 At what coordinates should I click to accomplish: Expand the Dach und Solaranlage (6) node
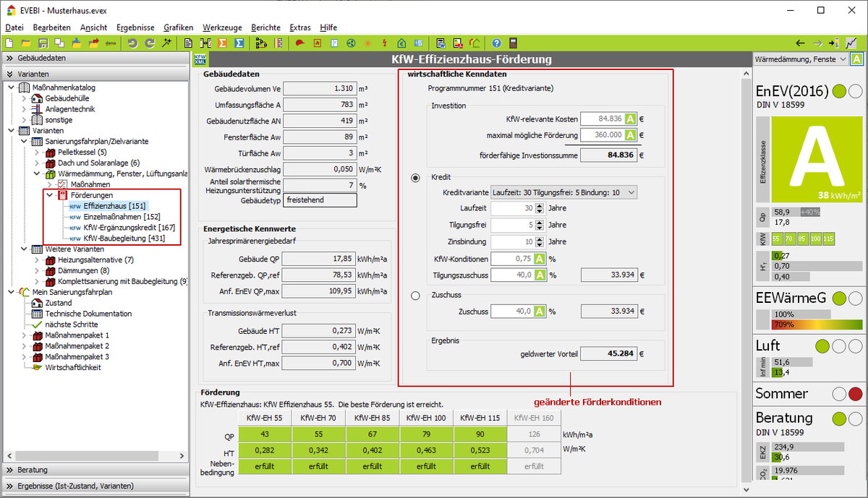click(38, 163)
